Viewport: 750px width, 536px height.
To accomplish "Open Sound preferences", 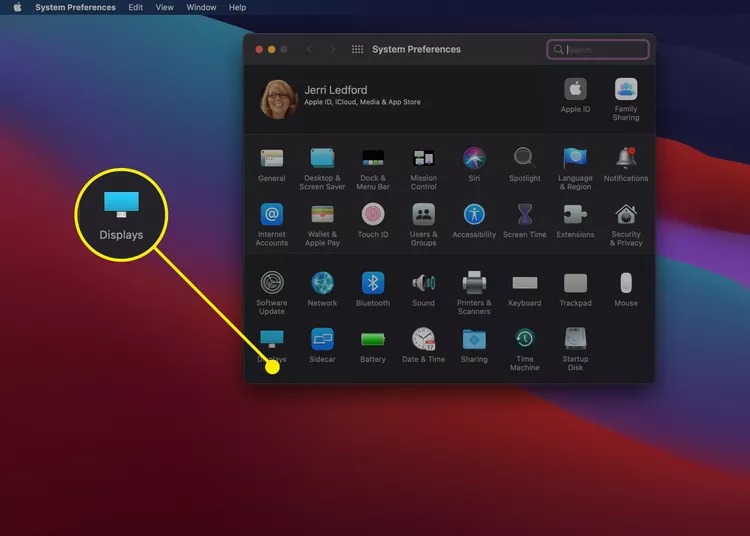I will click(423, 289).
